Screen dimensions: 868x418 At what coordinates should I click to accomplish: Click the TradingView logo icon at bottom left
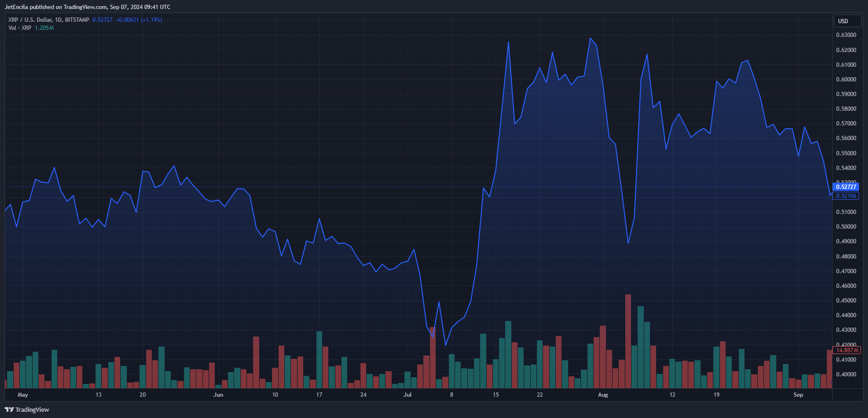(9, 409)
